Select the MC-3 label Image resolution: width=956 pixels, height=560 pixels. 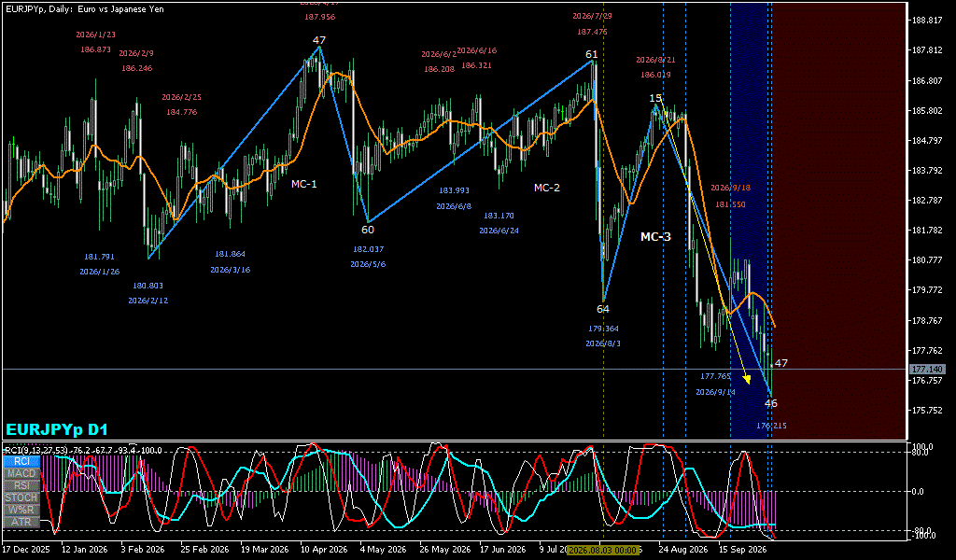tap(655, 236)
